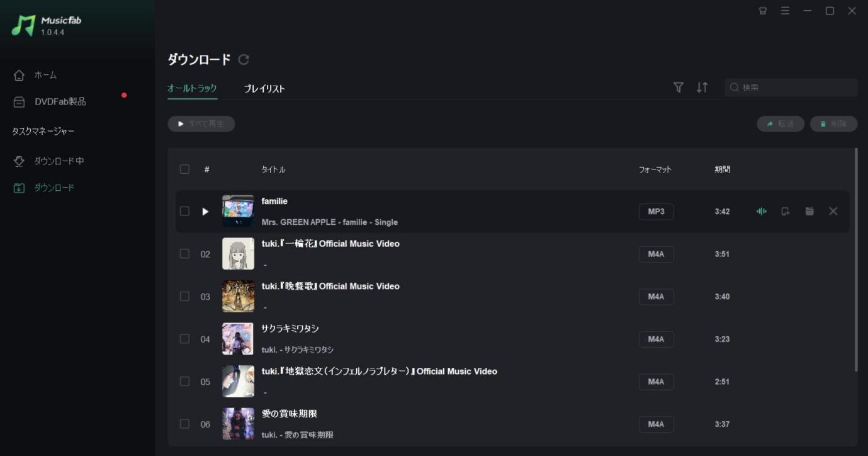This screenshot has height=456, width=868.
Task: Play the familie track
Action: pos(205,212)
